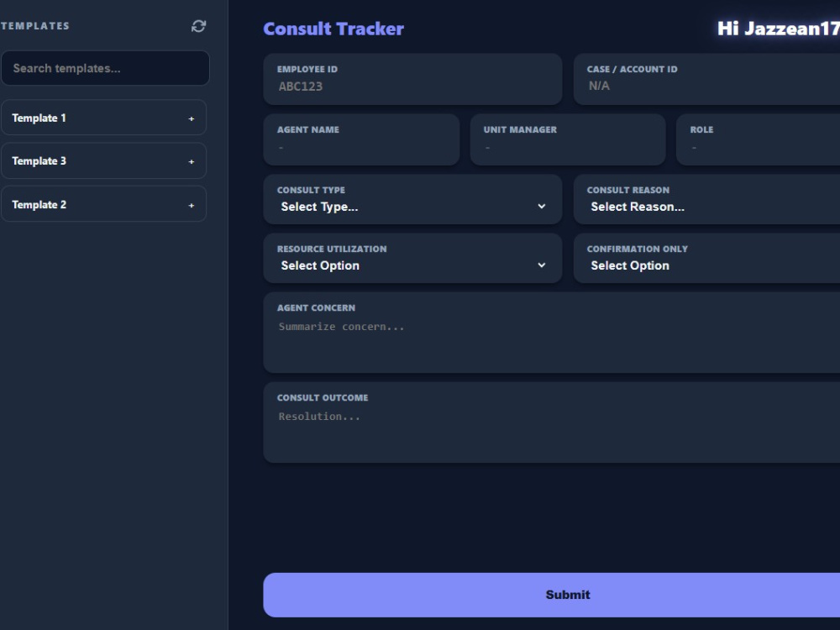840x630 pixels.
Task: Open the Consult Type dropdown
Action: point(412,199)
